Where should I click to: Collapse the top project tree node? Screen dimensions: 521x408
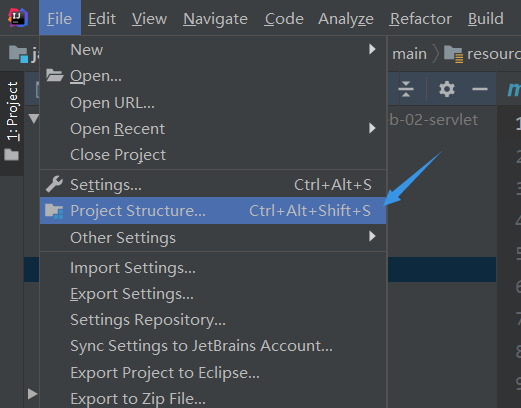[x=33, y=119]
